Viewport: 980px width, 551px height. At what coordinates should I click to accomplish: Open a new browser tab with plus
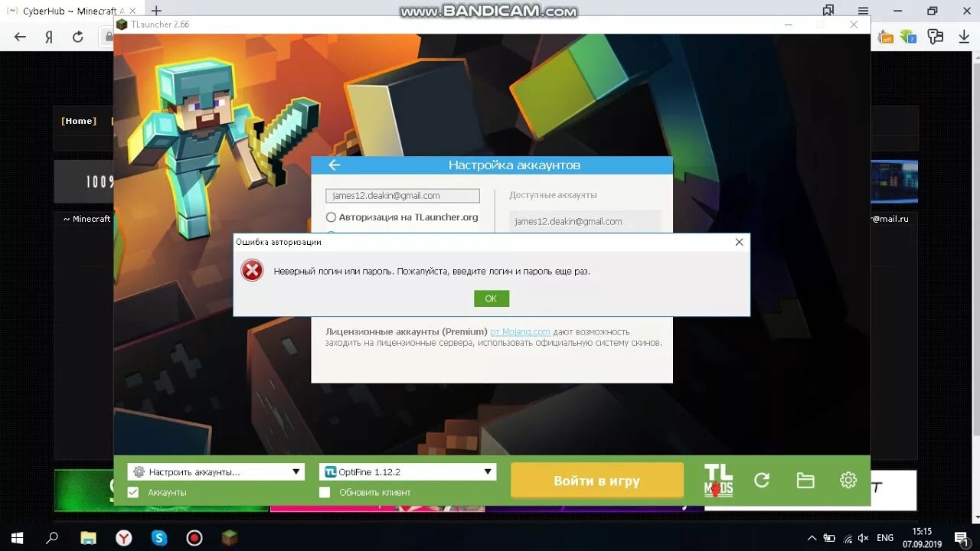click(x=156, y=11)
